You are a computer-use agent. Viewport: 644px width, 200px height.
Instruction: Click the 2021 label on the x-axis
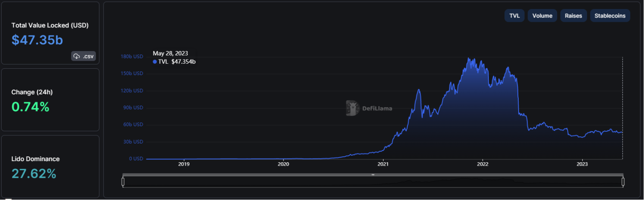(383, 164)
